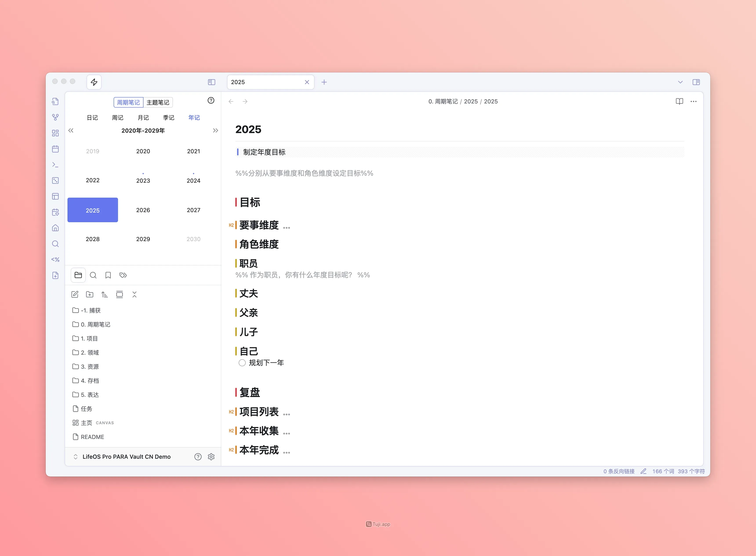Toggle the left sidebar panel

point(211,82)
